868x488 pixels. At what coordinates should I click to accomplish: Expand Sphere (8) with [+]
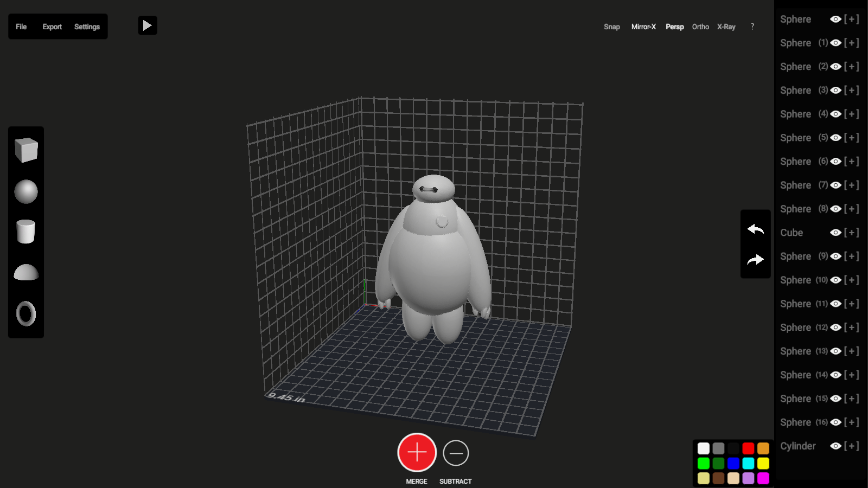[x=852, y=209]
